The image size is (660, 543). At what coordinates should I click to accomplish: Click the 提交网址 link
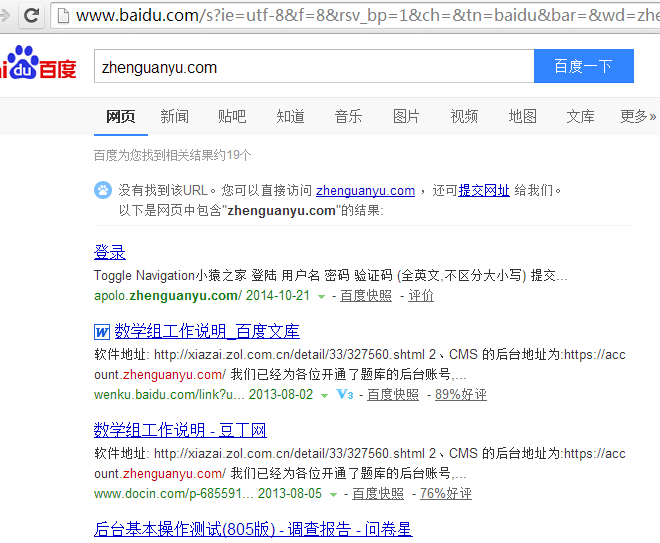click(484, 191)
